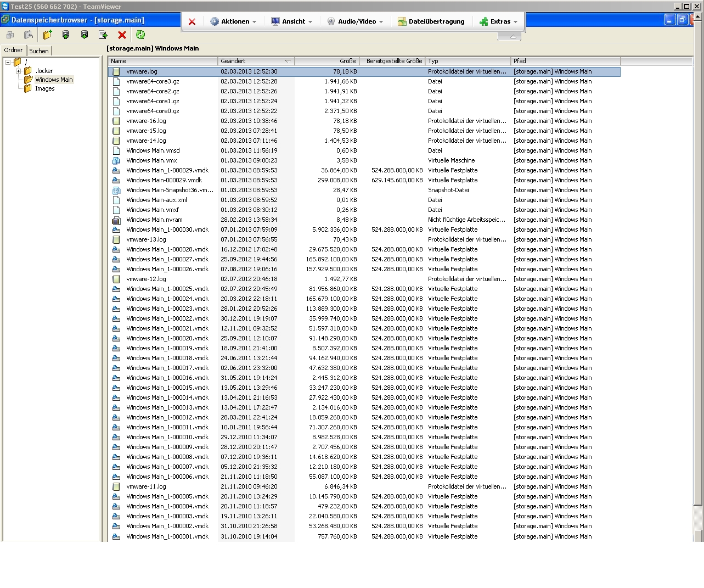Click icon of Windows Main.vmxf
This screenshot has height=588, width=704.
pyautogui.click(x=116, y=210)
